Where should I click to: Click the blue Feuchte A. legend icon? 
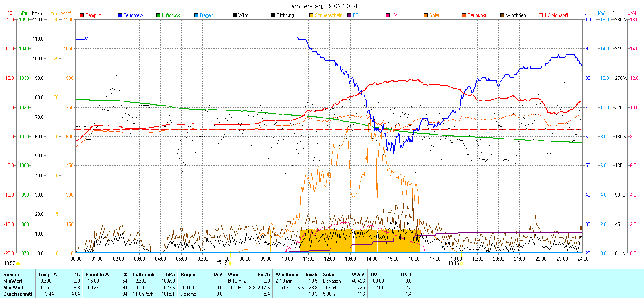point(120,15)
